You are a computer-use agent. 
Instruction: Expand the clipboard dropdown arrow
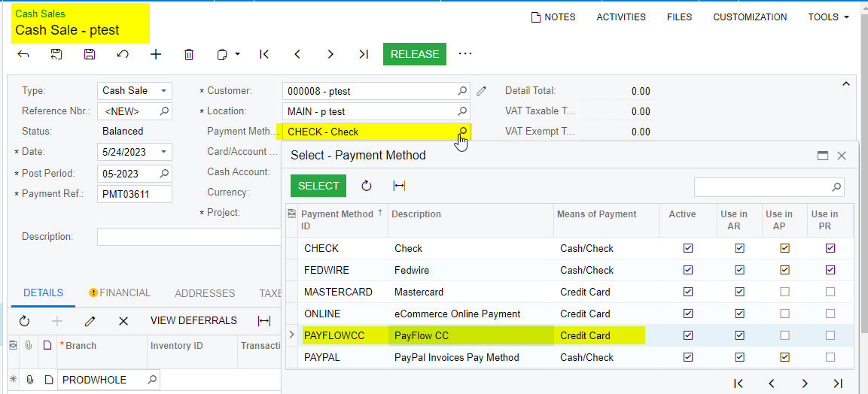tap(237, 54)
